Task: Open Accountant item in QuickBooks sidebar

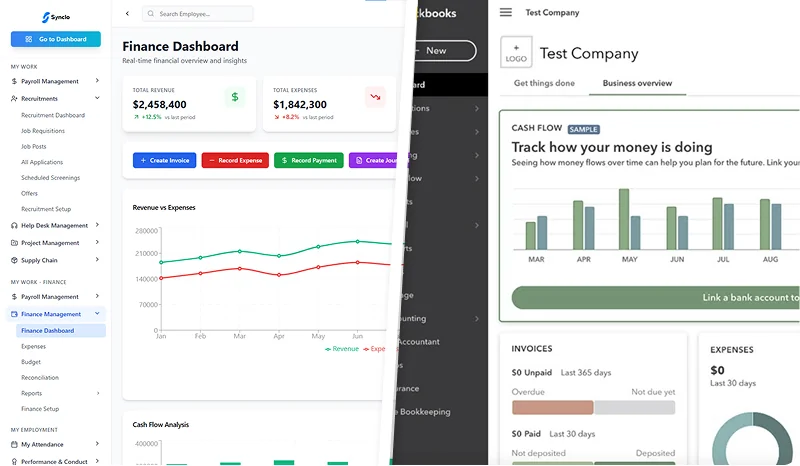Action: pyautogui.click(x=417, y=342)
